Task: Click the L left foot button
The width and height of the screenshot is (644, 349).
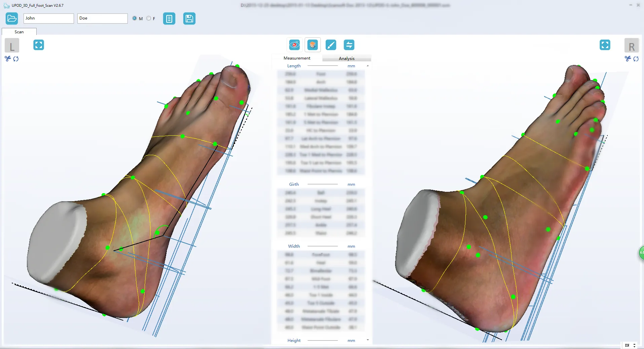Action: pos(12,45)
